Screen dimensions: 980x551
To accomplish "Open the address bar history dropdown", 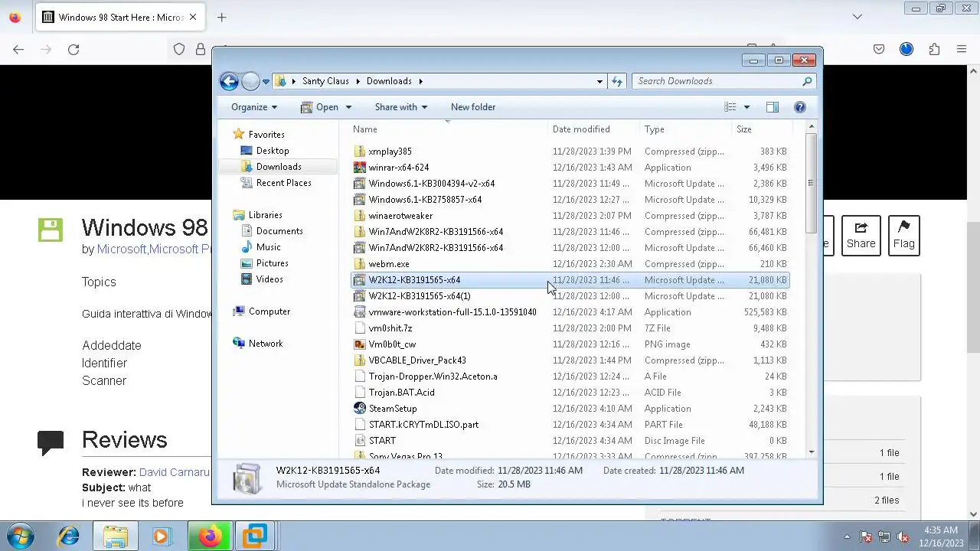I will pyautogui.click(x=599, y=81).
